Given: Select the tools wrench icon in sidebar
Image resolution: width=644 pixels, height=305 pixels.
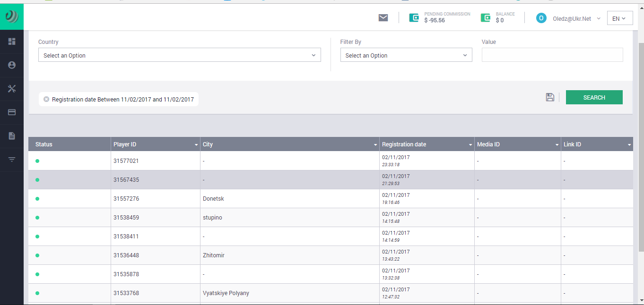Looking at the screenshot, I should pyautogui.click(x=12, y=89).
